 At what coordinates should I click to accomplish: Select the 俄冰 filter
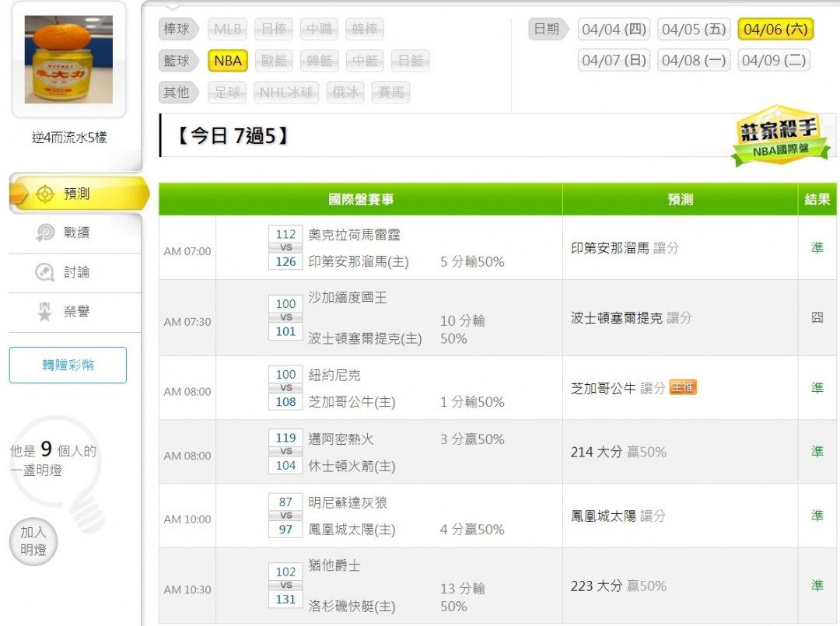pos(345,93)
